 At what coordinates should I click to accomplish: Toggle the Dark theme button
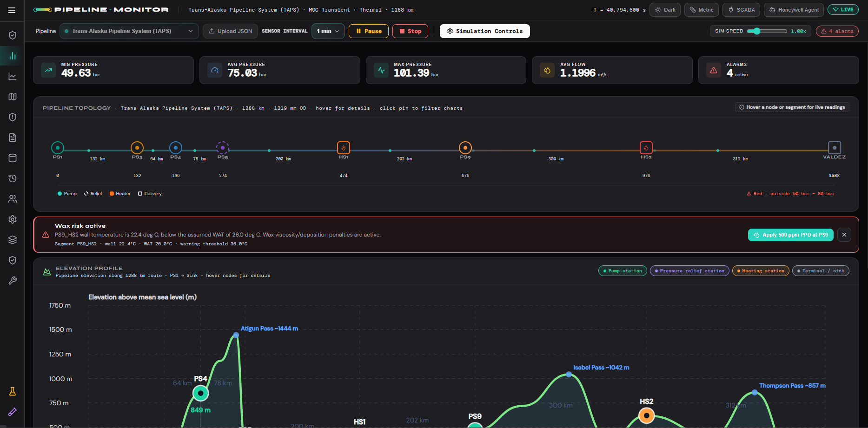click(665, 10)
